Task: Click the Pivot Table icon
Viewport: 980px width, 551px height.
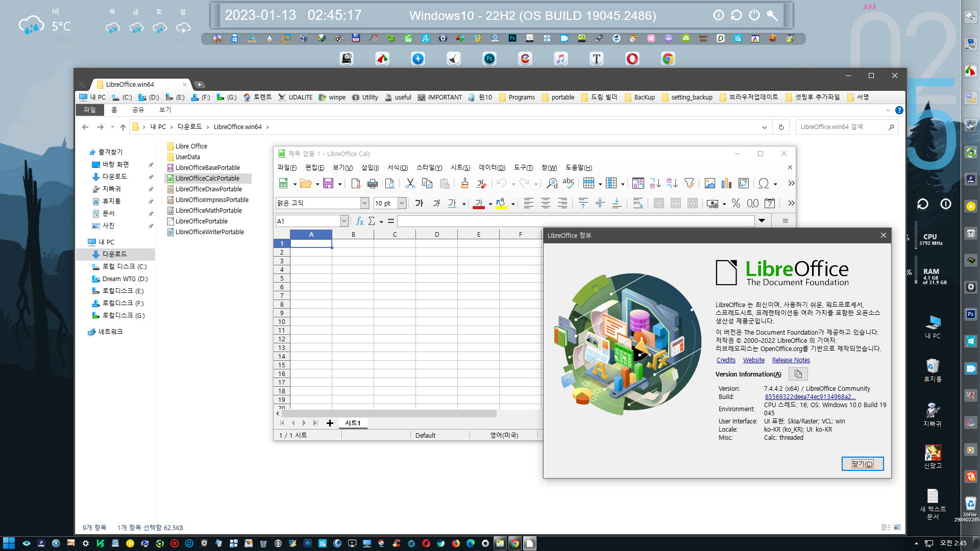Action: tap(744, 184)
